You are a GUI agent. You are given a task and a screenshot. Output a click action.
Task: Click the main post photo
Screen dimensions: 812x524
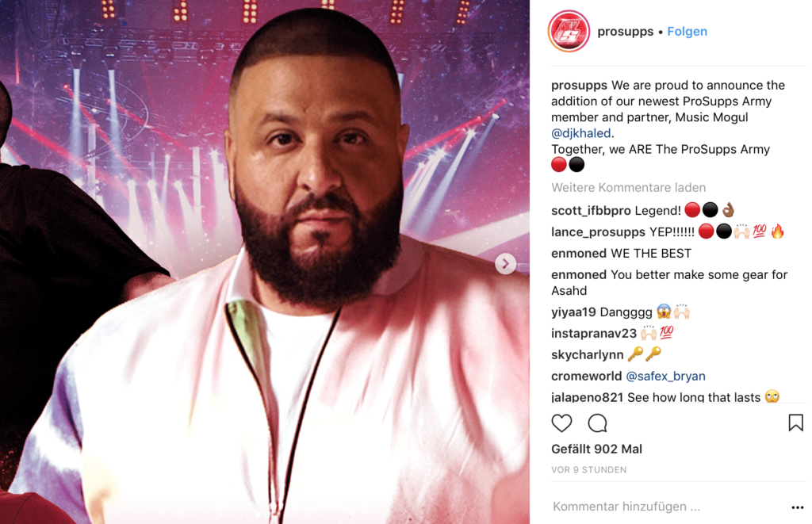pos(265,262)
